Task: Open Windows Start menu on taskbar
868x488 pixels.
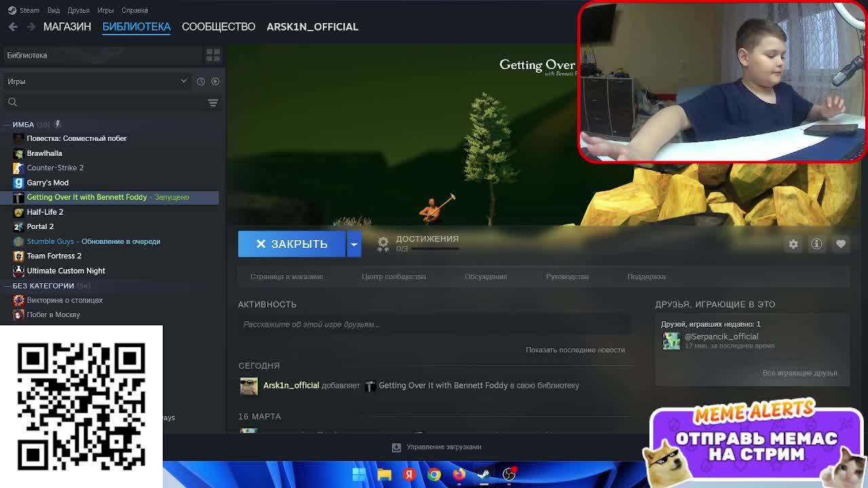Action: [x=359, y=474]
